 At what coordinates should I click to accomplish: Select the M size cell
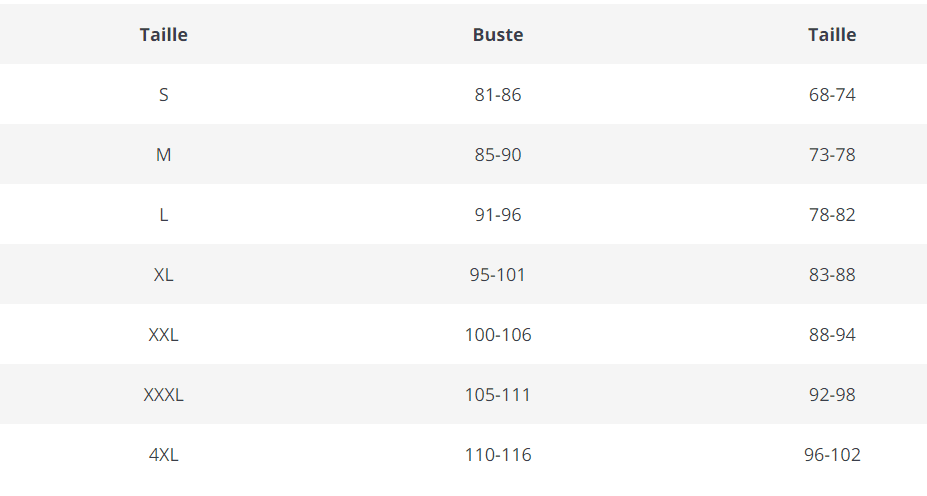pyautogui.click(x=164, y=155)
